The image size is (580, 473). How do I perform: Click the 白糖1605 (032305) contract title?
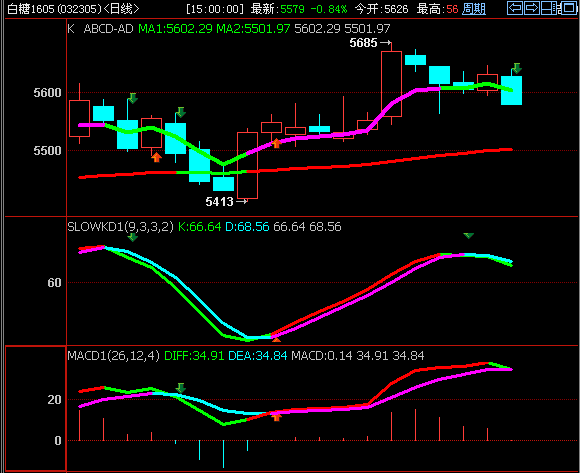pos(54,9)
